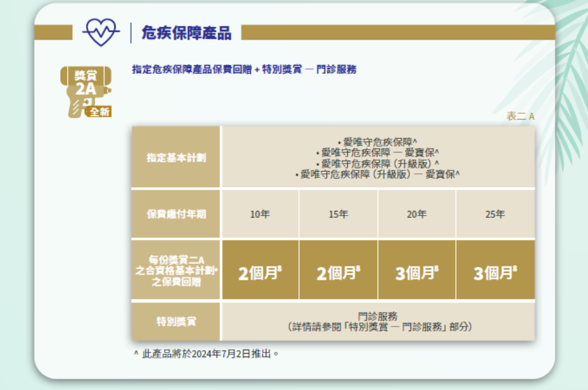Select the 保費繳付年期 row header
This screenshot has height=390, width=588.
coord(176,214)
